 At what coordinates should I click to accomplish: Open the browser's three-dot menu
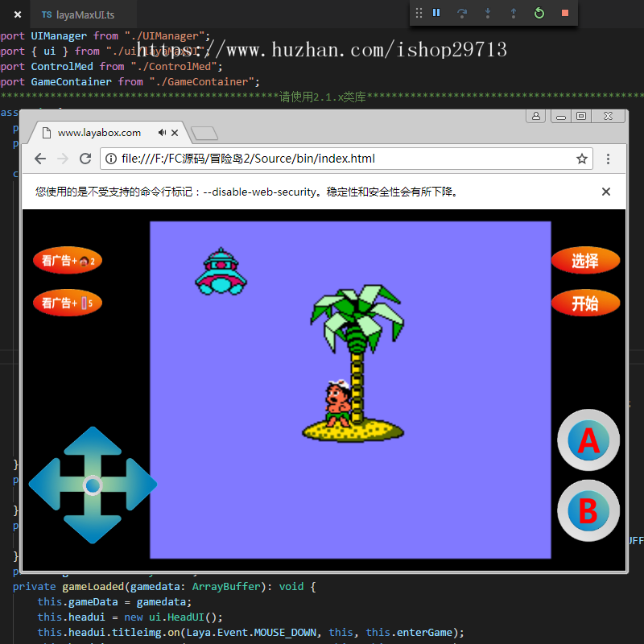pos(608,159)
